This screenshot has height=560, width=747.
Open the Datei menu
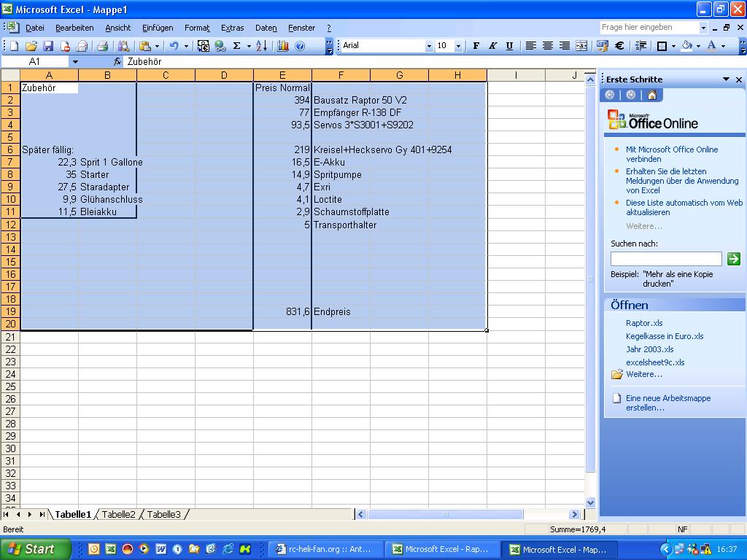(x=35, y=28)
